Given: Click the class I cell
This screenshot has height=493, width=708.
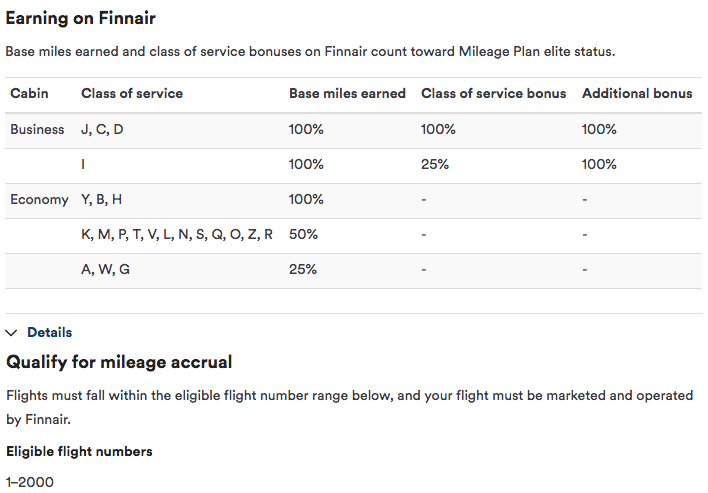Looking at the screenshot, I should point(83,164).
